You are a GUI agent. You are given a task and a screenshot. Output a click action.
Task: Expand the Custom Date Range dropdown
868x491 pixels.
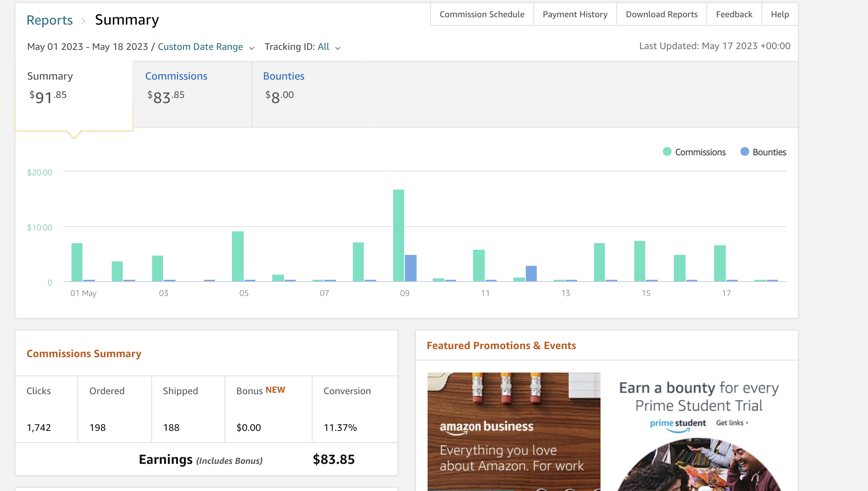pos(206,47)
